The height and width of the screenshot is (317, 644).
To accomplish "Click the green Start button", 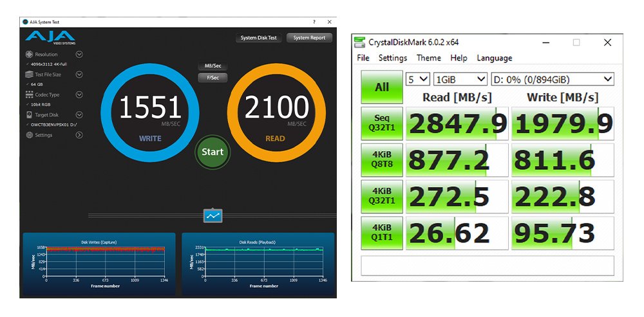I will pos(213,152).
